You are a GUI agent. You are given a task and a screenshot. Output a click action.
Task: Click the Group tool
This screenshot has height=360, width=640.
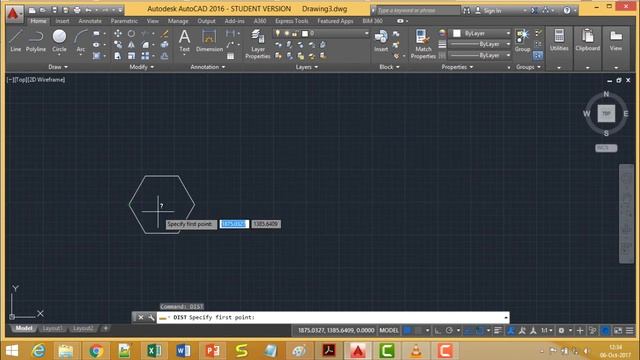coord(522,41)
